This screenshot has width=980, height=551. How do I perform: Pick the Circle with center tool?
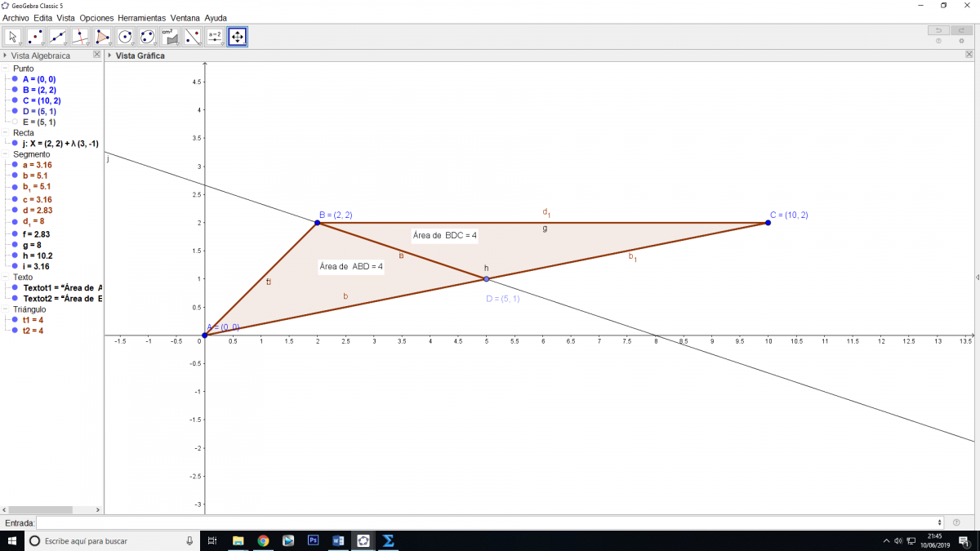pyautogui.click(x=125, y=37)
